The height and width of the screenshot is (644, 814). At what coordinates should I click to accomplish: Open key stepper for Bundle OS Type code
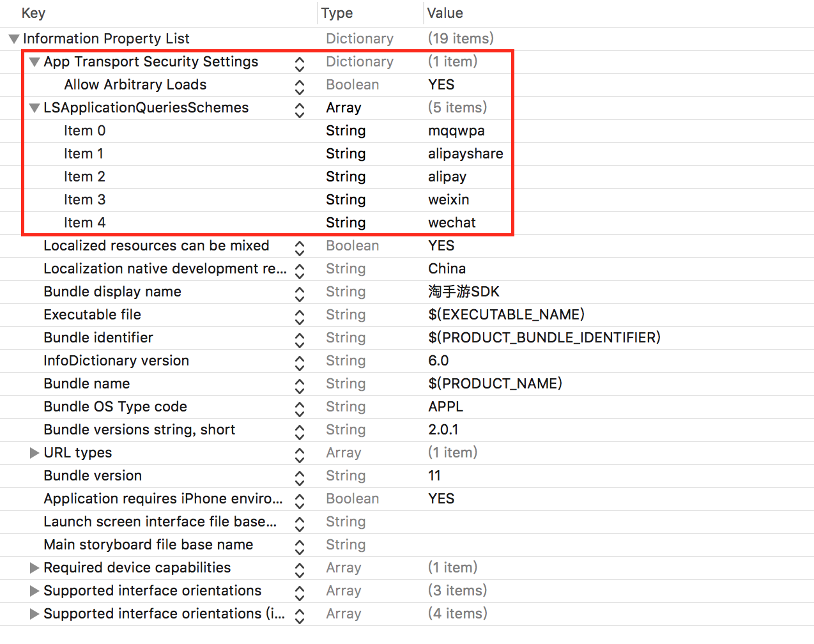click(x=300, y=408)
